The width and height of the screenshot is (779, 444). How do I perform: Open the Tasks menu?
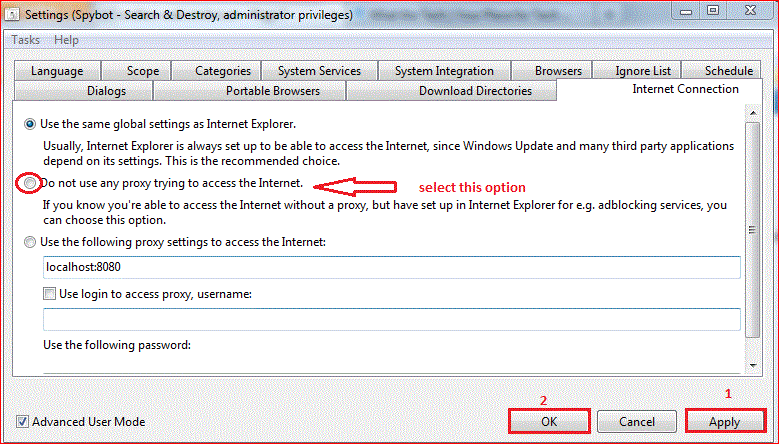(x=25, y=40)
